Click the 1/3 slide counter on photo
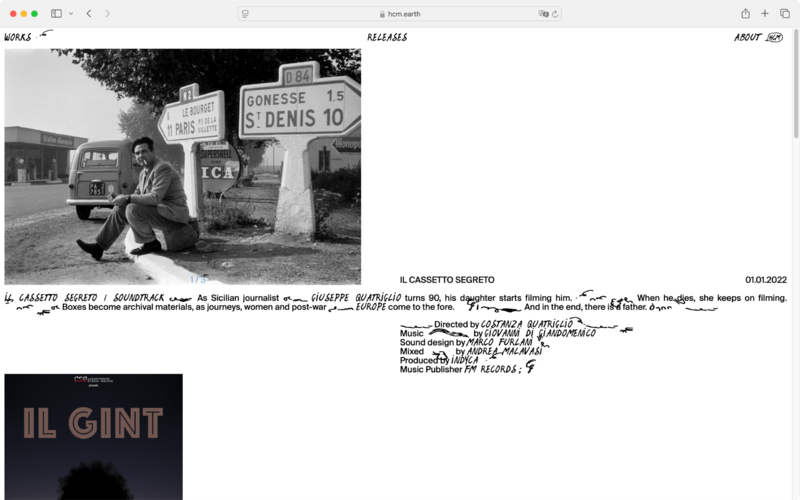The image size is (800, 500). (197, 280)
